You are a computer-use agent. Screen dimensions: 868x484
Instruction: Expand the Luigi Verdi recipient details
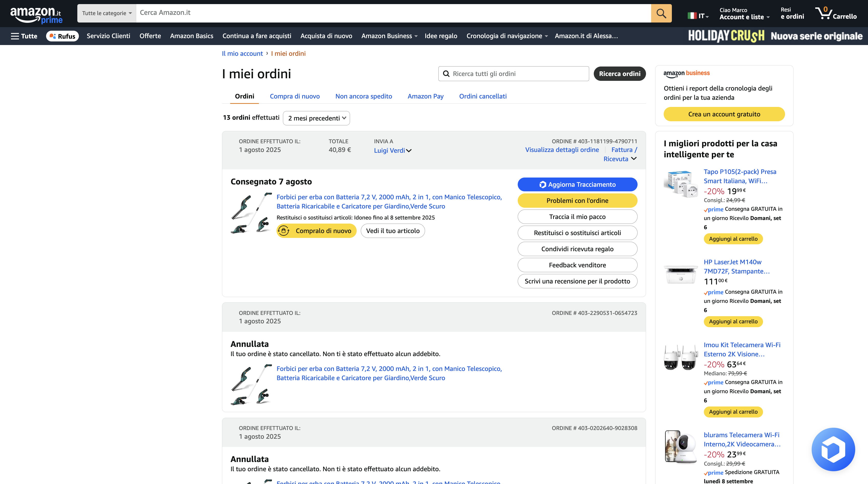(393, 150)
